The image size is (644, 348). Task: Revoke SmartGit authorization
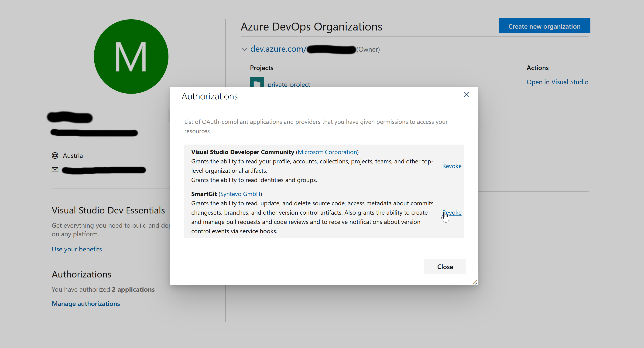[x=452, y=213]
